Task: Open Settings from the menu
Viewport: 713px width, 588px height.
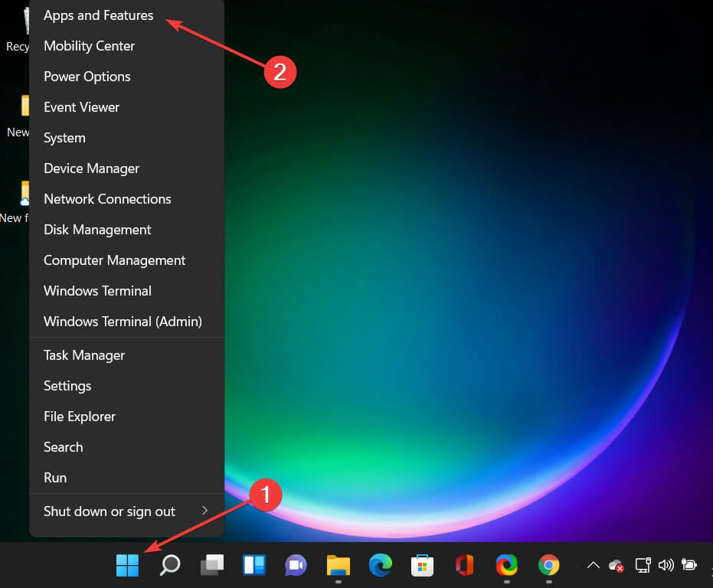Action: (x=67, y=385)
